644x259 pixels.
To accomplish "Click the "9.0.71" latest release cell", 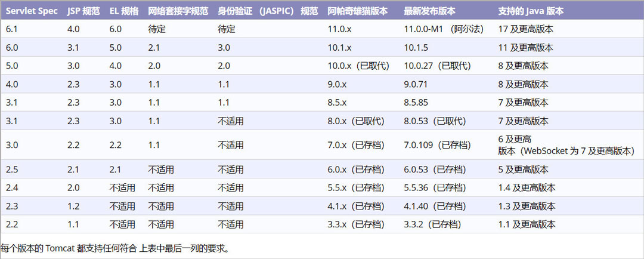I will pyautogui.click(x=416, y=84).
